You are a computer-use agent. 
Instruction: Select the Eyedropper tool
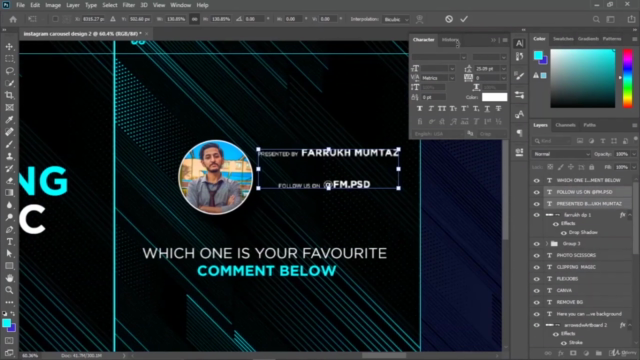9,120
